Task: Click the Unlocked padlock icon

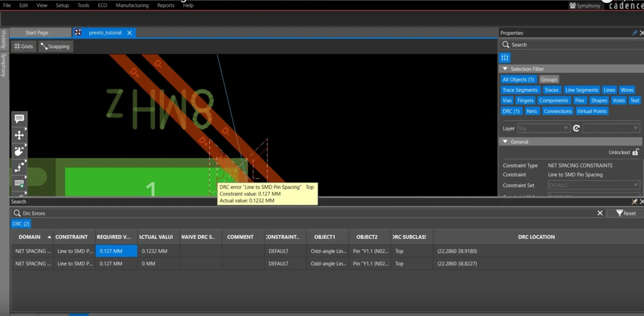Action: pyautogui.click(x=636, y=152)
